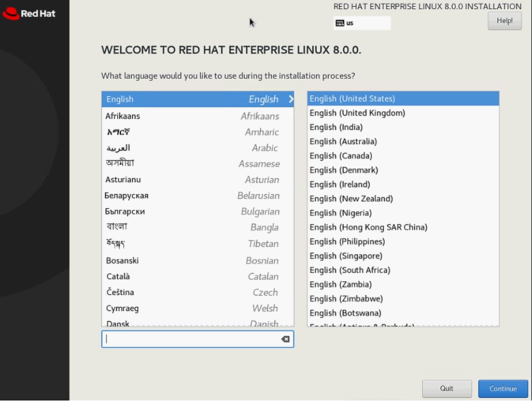Image resolution: width=532 pixels, height=401 pixels.
Task: Select Arabic language row
Action: click(x=198, y=148)
